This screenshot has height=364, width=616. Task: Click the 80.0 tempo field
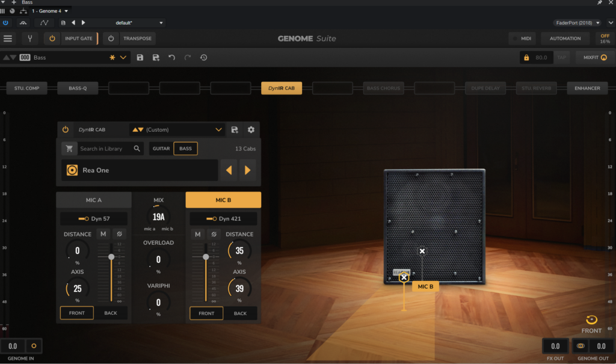541,57
